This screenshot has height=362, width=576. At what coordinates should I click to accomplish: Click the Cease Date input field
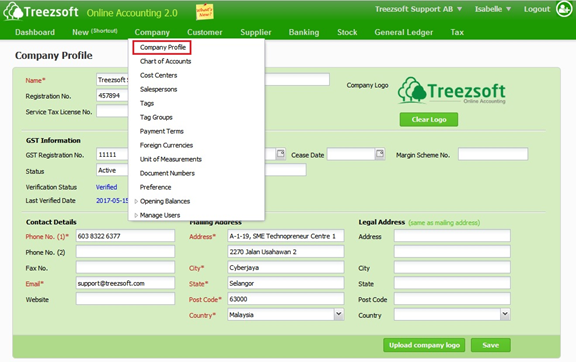point(351,154)
